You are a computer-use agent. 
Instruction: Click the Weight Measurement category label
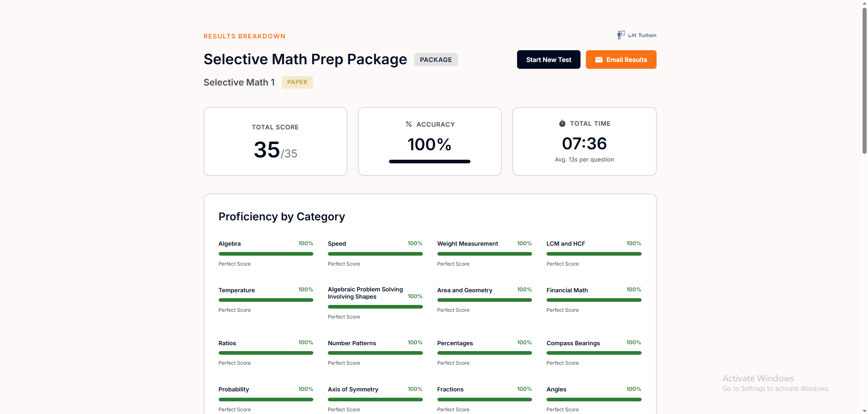coord(467,244)
